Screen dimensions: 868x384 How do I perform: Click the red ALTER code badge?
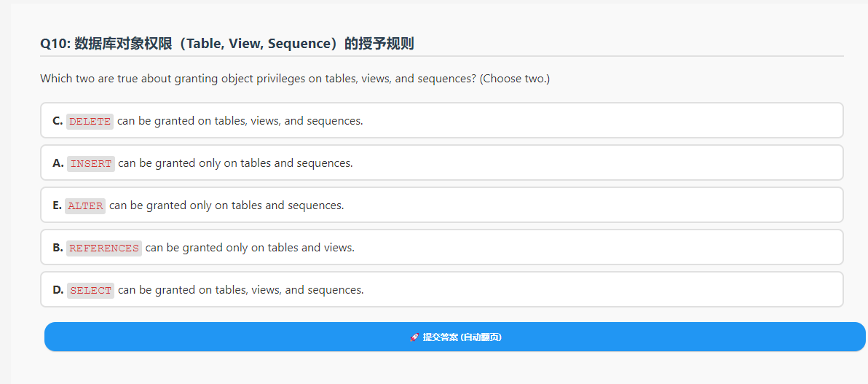(85, 205)
